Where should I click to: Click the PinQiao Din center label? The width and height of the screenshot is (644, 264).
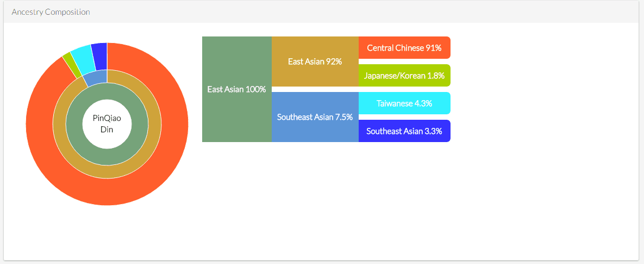pos(107,124)
